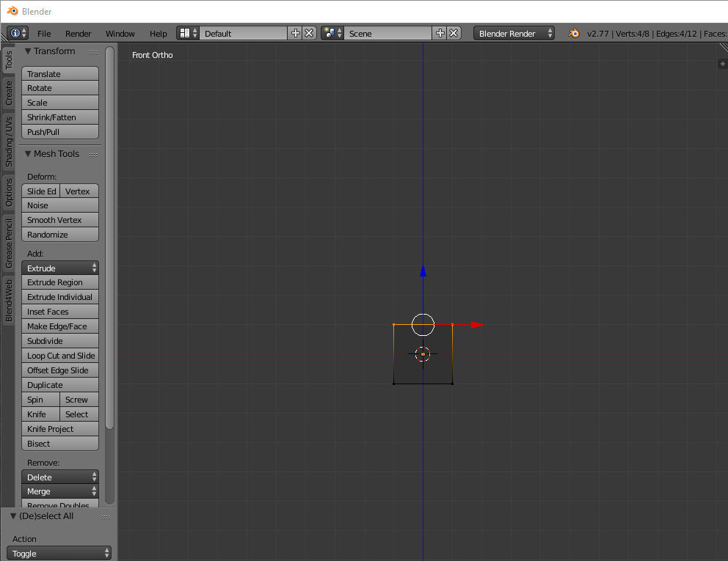Screen dimensions: 728x561
Task: Click the Noise button
Action: pos(60,205)
